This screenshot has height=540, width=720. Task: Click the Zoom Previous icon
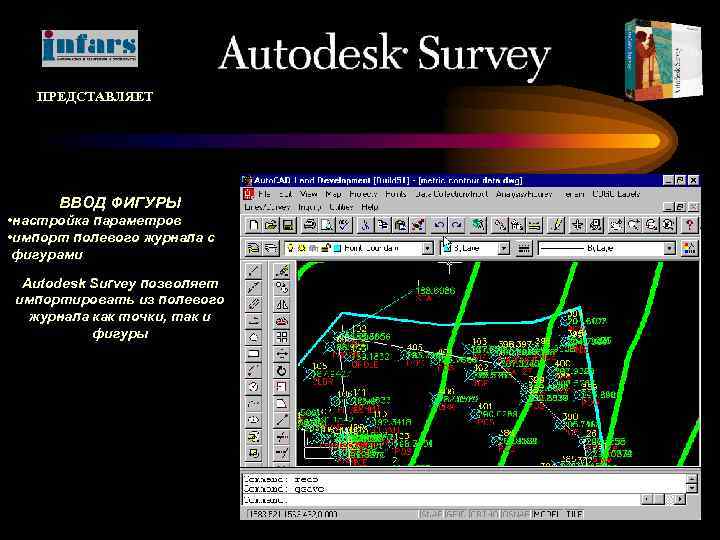(x=668, y=225)
